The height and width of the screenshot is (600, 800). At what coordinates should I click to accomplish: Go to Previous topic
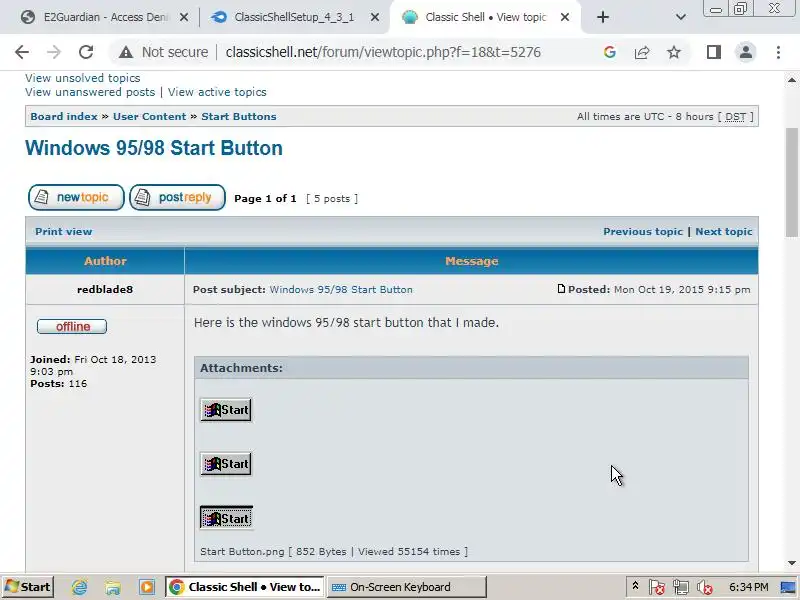tap(643, 232)
